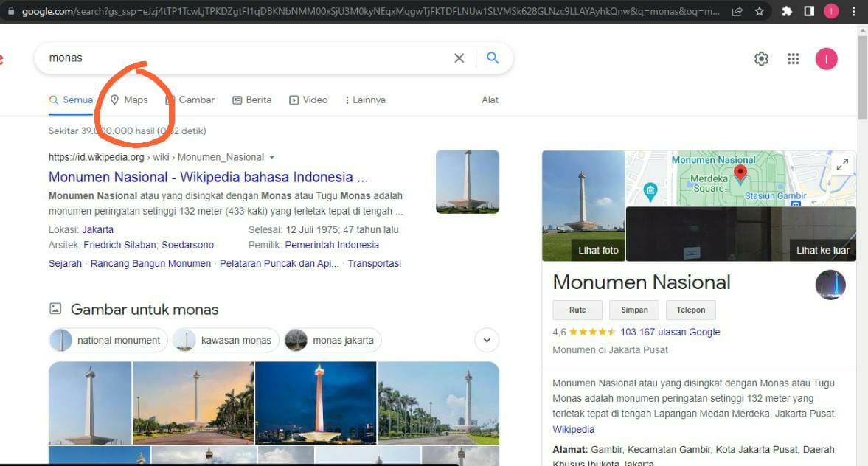The height and width of the screenshot is (466, 868).
Task: Open the Google account avatar on the page
Action: (826, 59)
